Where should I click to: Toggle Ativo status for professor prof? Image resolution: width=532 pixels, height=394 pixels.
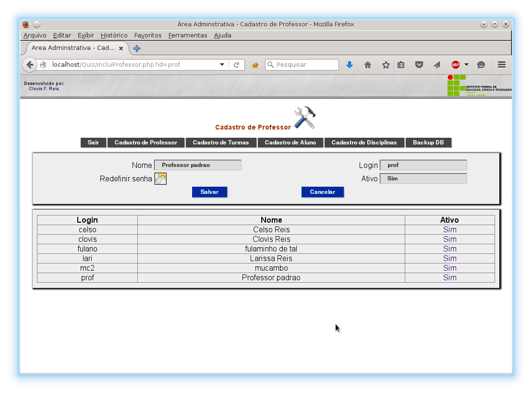pos(449,277)
